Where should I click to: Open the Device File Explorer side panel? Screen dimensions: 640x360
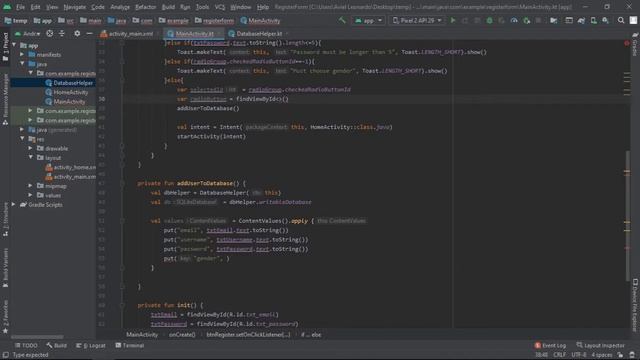pyautogui.click(x=635, y=305)
